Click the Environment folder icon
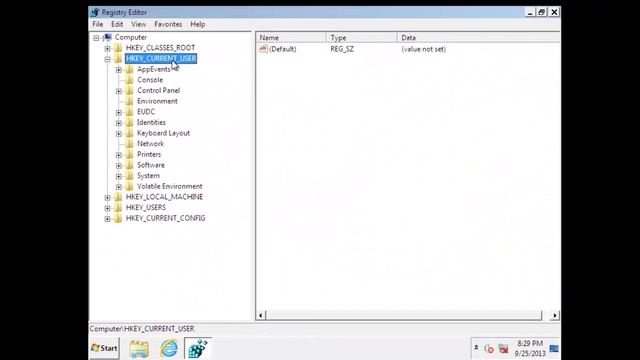Screen dimensions: 640x360 click(130, 101)
